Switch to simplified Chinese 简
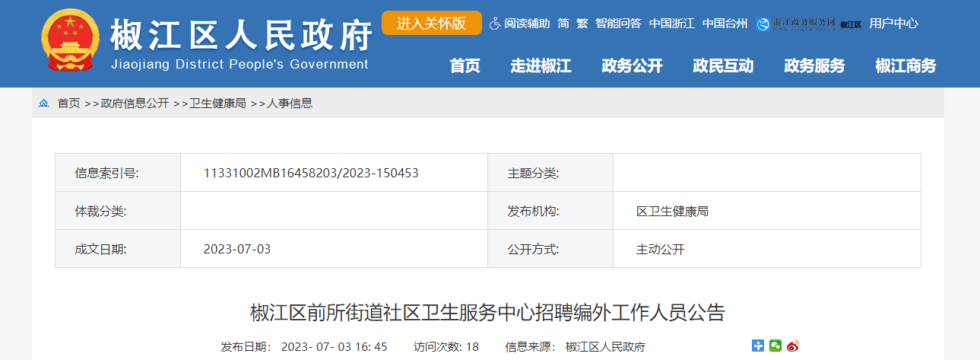Image resolution: width=980 pixels, height=360 pixels. point(563,24)
